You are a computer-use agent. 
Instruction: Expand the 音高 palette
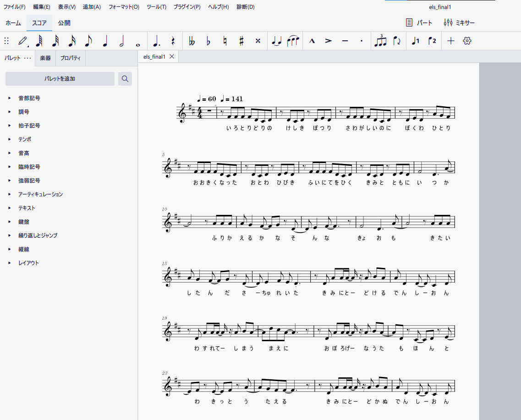tap(9, 153)
